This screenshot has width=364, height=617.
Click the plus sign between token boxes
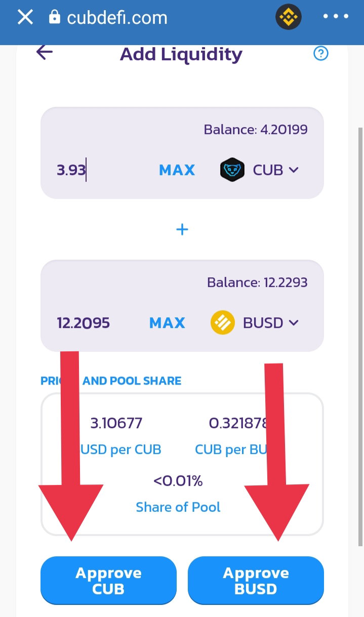click(182, 229)
